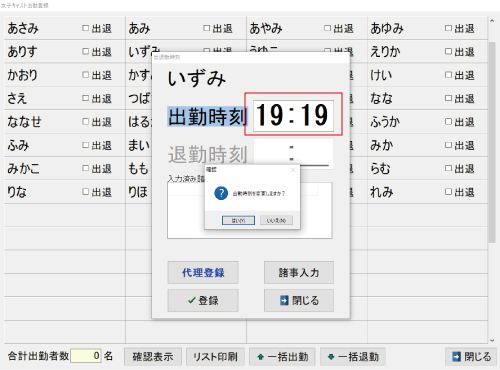Open the 諸事入力 entry button

coord(299,273)
